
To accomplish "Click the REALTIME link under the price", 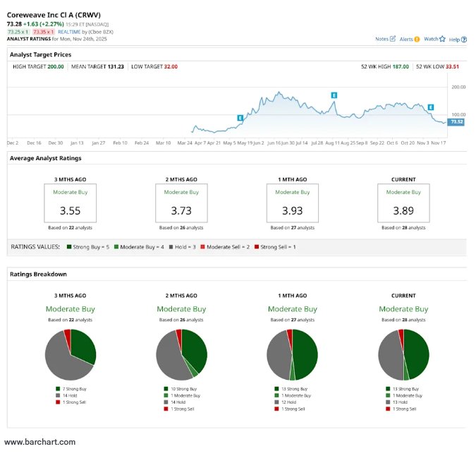I will [x=67, y=32].
